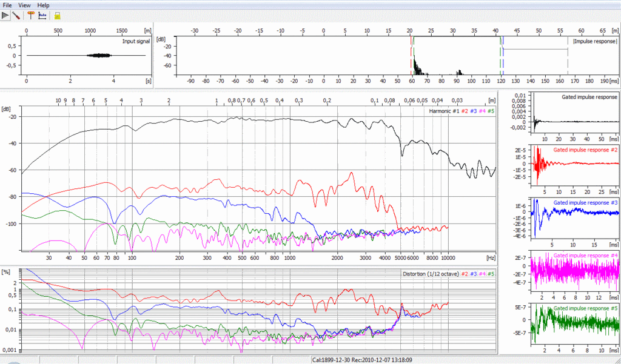Click the [%] label on distortion graph
Viewport: 621px width, 364px height.
point(5,272)
